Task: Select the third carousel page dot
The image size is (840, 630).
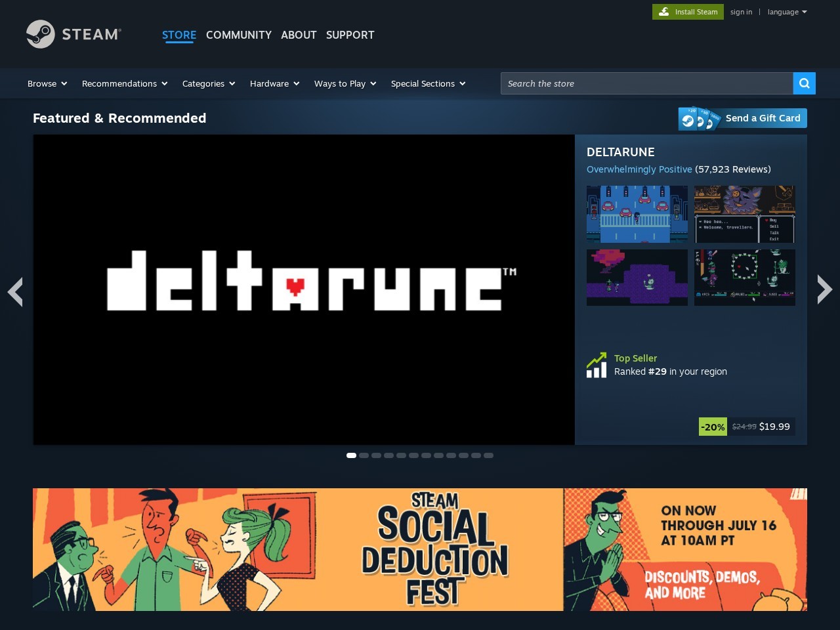Action: coord(376,455)
